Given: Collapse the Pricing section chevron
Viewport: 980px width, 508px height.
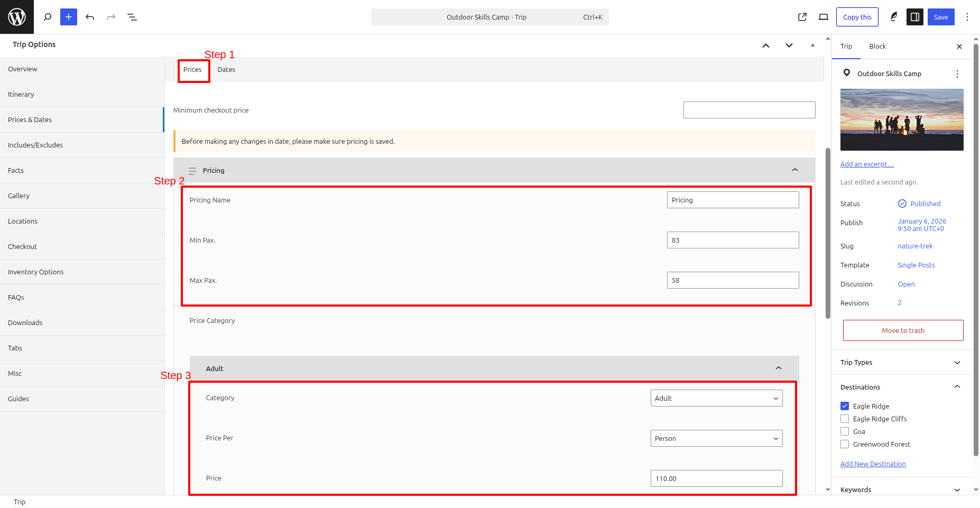Looking at the screenshot, I should coord(795,170).
